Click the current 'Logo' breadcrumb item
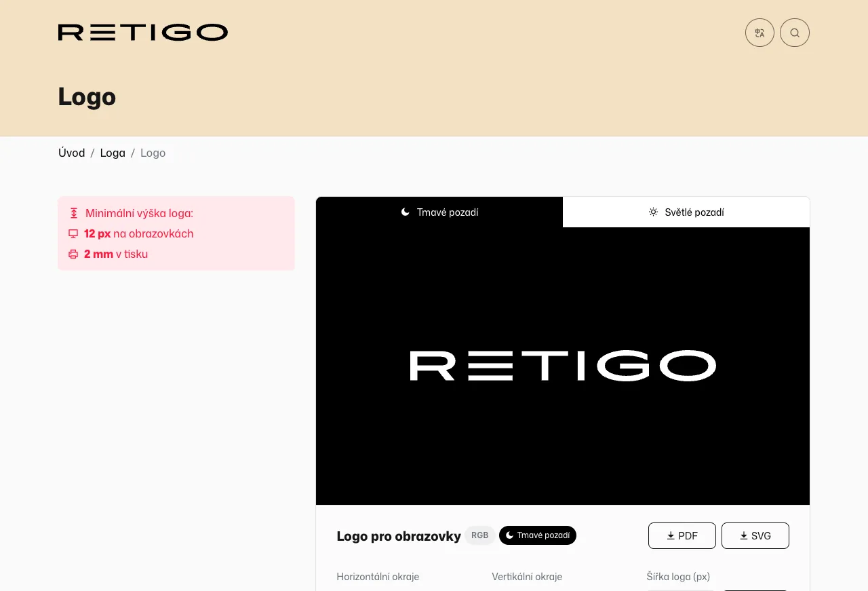This screenshot has height=591, width=868. (153, 153)
